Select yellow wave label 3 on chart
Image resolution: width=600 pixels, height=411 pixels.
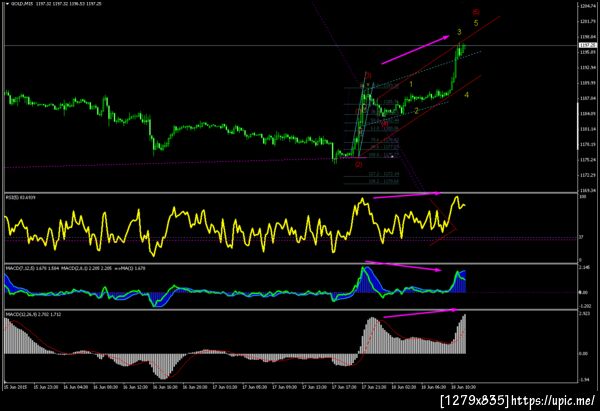point(459,33)
